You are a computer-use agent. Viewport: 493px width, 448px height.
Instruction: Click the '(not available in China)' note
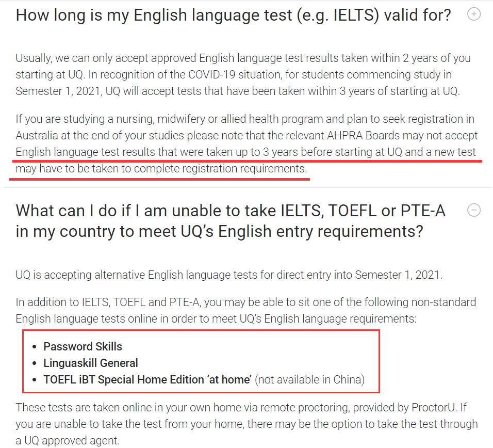pyautogui.click(x=310, y=380)
